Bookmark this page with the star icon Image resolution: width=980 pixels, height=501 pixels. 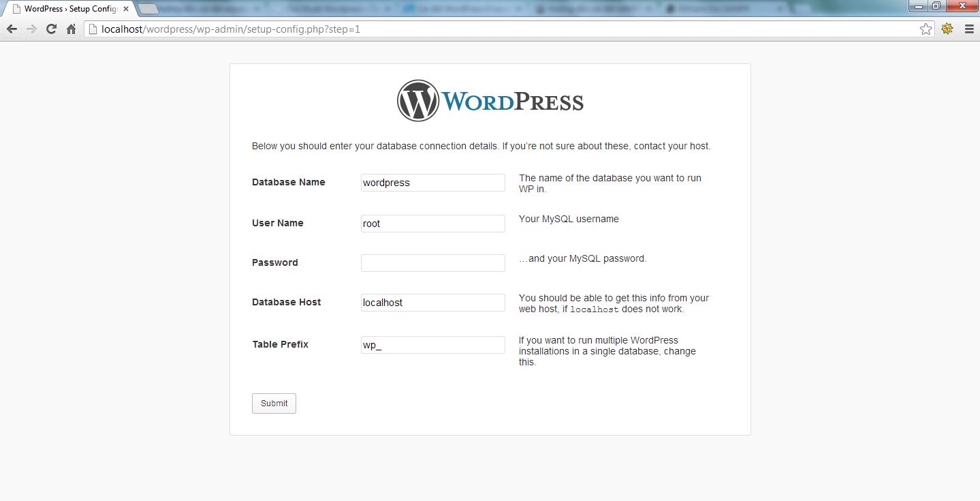pyautogui.click(x=926, y=29)
